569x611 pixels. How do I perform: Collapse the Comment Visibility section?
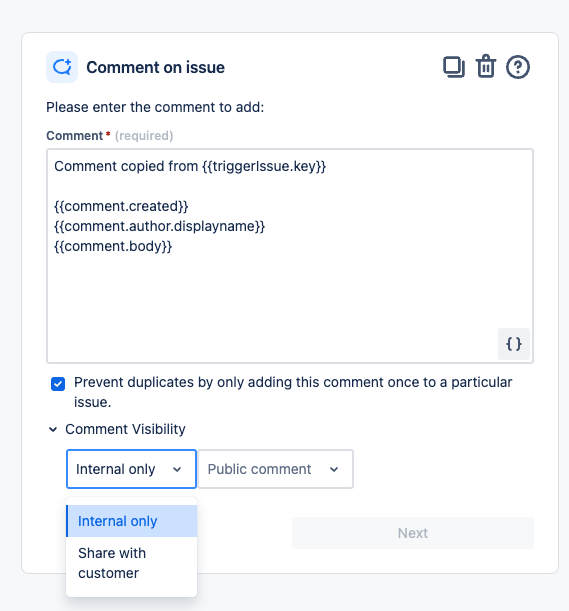(53, 429)
